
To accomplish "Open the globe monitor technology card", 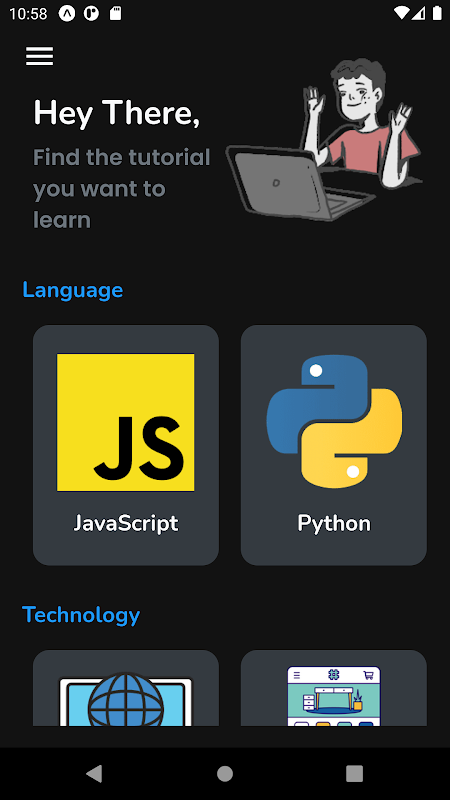I will (x=126, y=688).
